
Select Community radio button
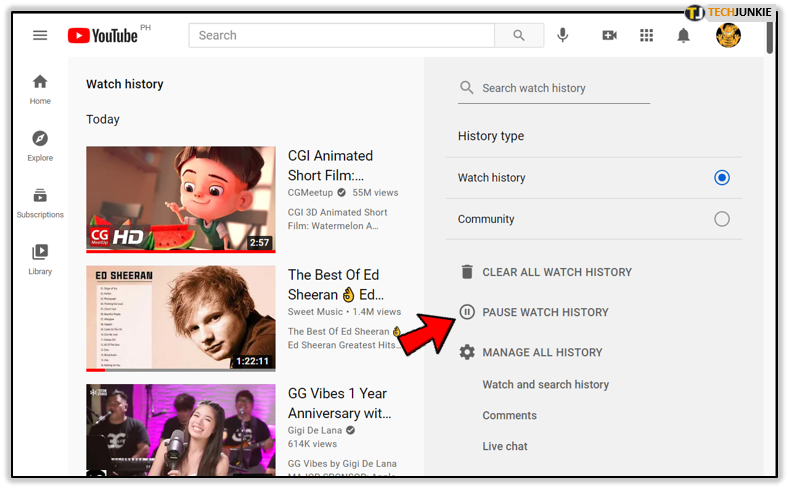[x=722, y=219]
